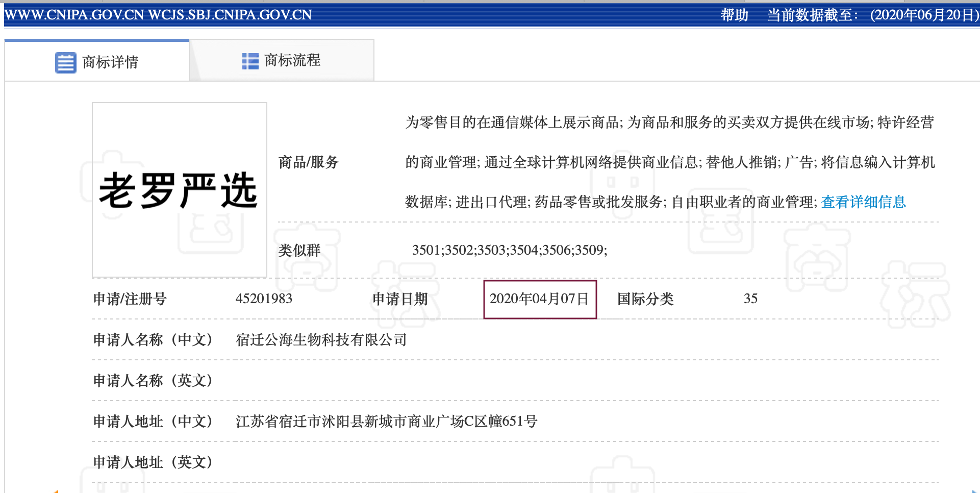This screenshot has height=493, width=980.
Task: Select the registration number 45201983
Action: [x=265, y=299]
